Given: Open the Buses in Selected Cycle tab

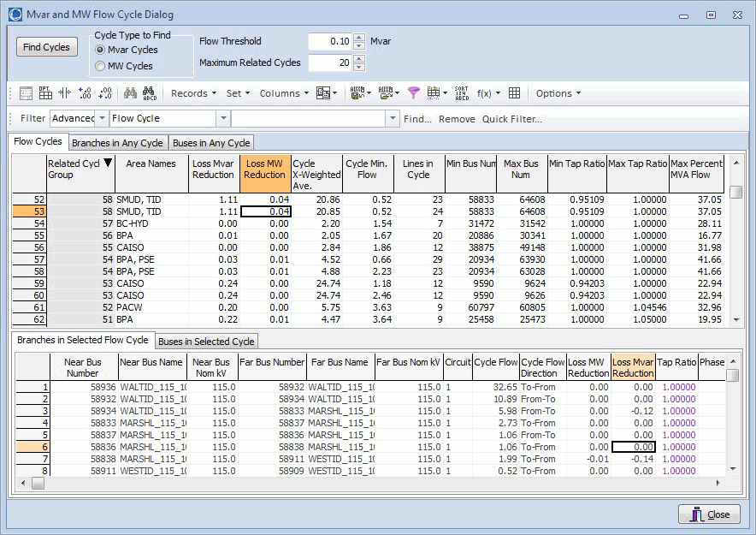Looking at the screenshot, I should click(x=206, y=341).
